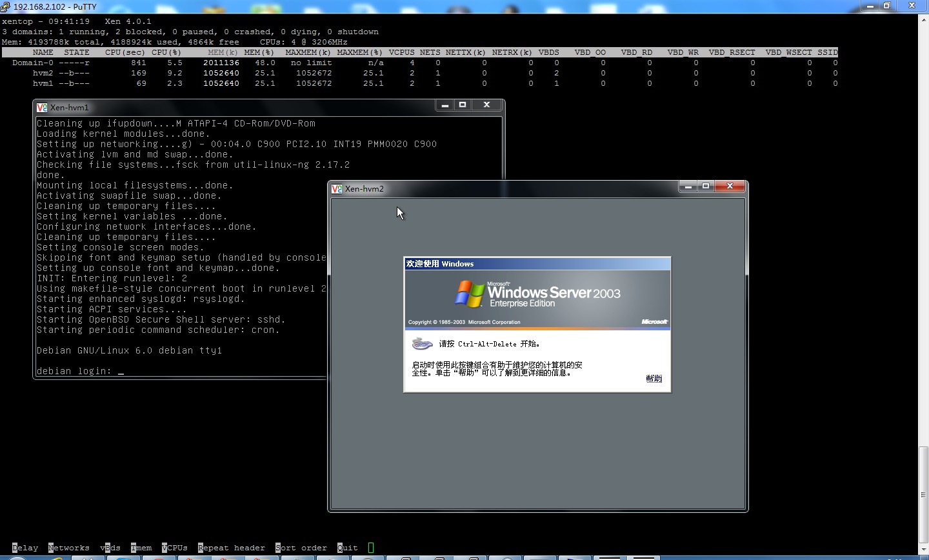Viewport: 929px width, 560px height.
Task: Click the MEM(%) column header
Action: pos(260,52)
